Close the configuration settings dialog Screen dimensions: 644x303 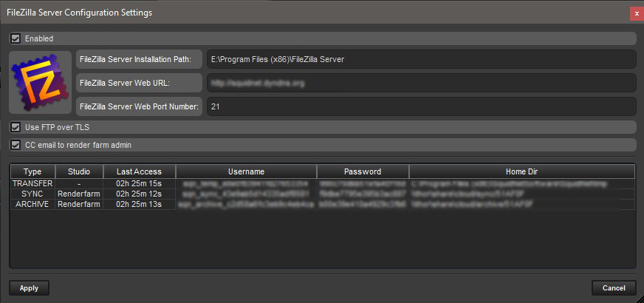click(x=637, y=13)
